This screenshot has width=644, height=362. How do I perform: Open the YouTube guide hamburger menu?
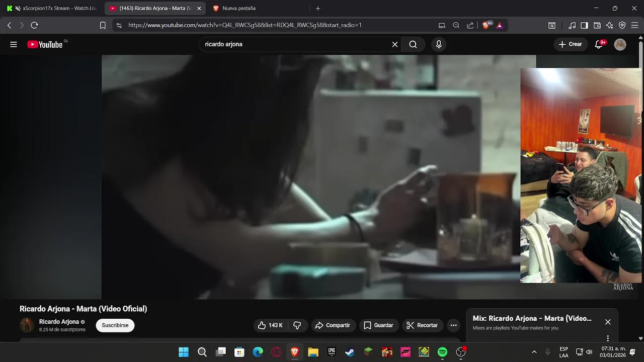(14, 44)
